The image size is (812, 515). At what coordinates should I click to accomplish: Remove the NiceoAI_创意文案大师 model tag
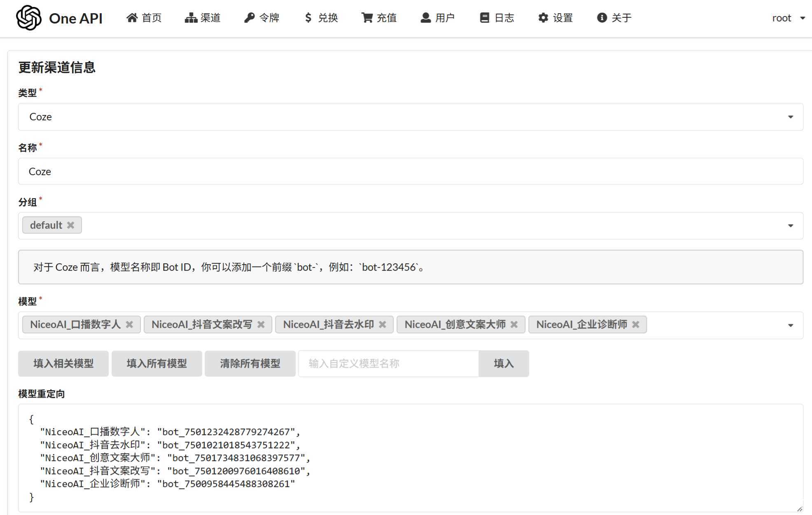pyautogui.click(x=514, y=325)
